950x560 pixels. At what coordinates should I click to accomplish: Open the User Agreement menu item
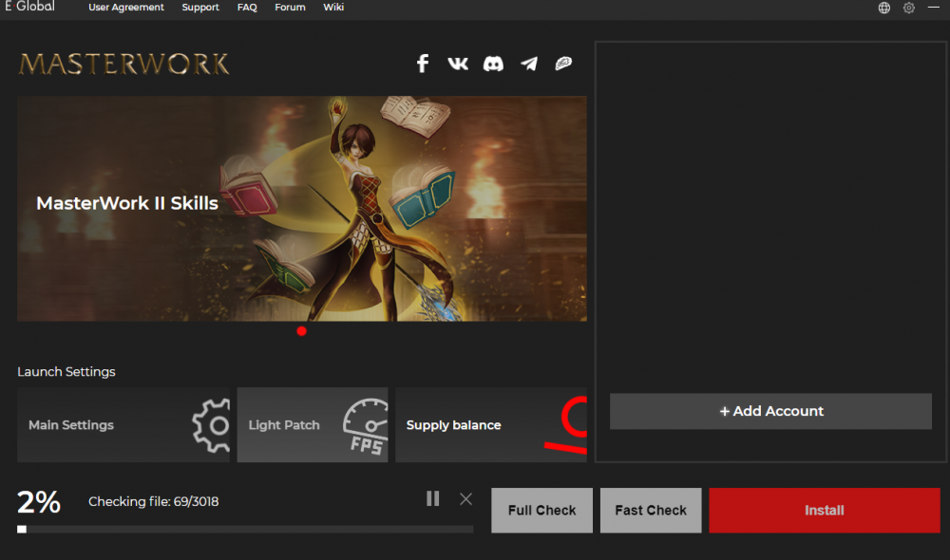[126, 8]
